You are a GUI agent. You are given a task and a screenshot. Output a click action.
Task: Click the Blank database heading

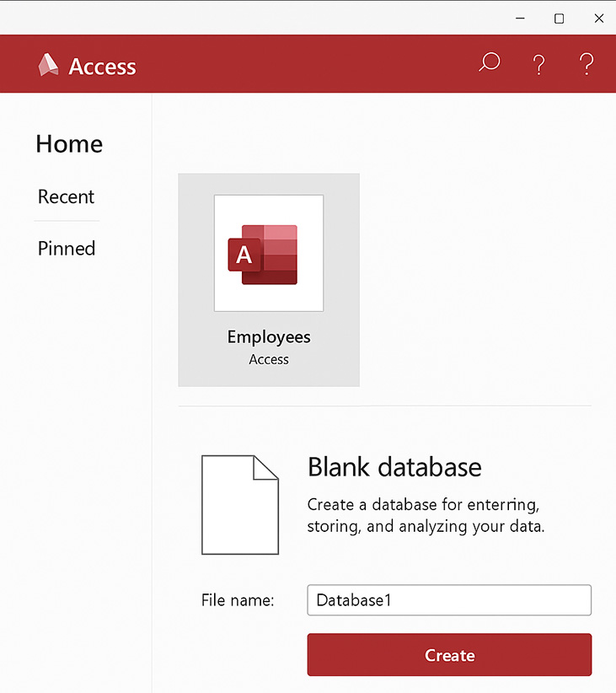(x=394, y=467)
